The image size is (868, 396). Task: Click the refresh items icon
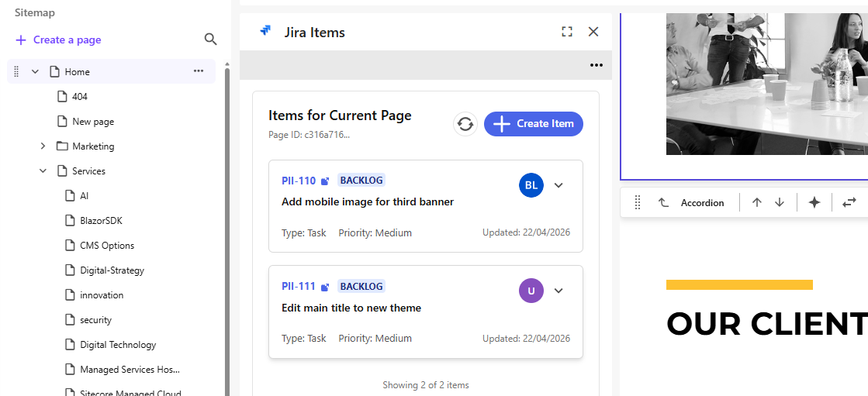[x=465, y=124]
